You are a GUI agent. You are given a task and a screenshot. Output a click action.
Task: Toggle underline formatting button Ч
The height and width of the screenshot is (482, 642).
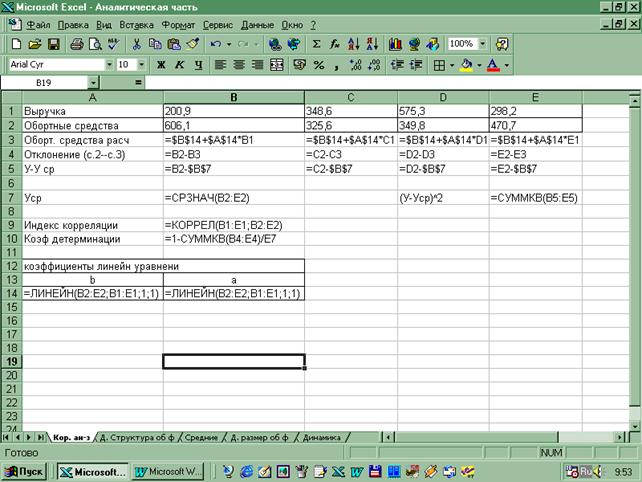pyautogui.click(x=199, y=64)
